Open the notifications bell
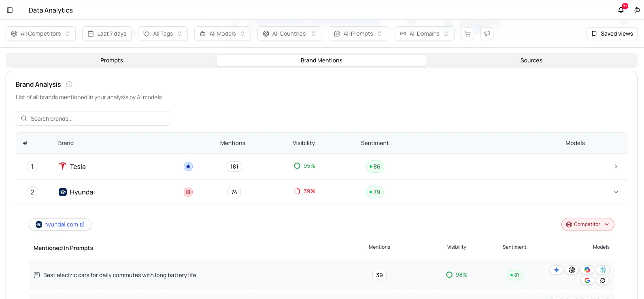The width and height of the screenshot is (644, 299). [x=621, y=10]
